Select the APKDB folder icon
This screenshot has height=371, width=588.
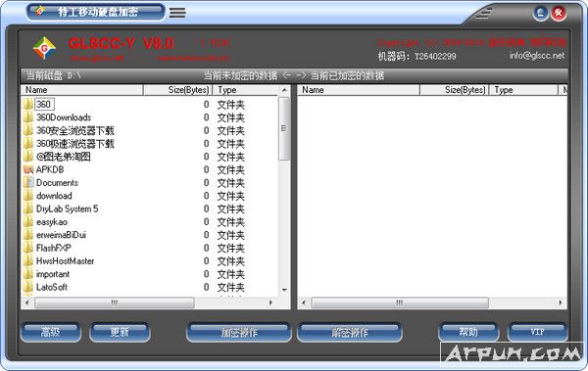[28, 169]
